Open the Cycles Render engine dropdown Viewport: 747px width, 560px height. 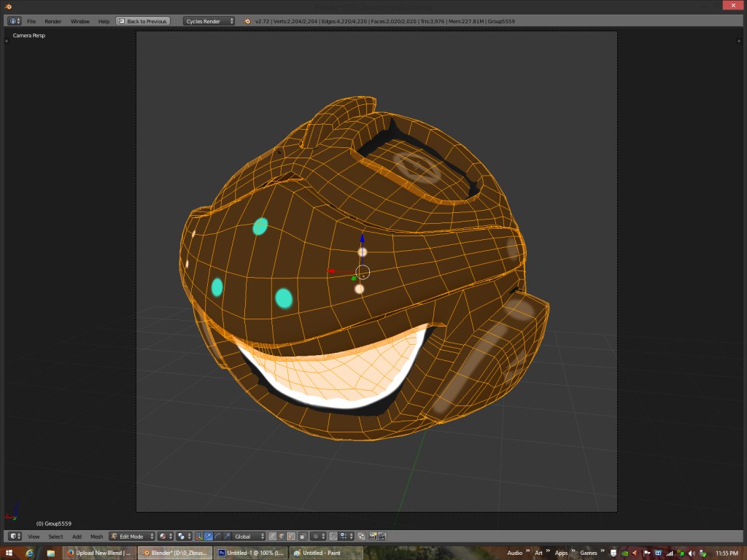click(208, 20)
